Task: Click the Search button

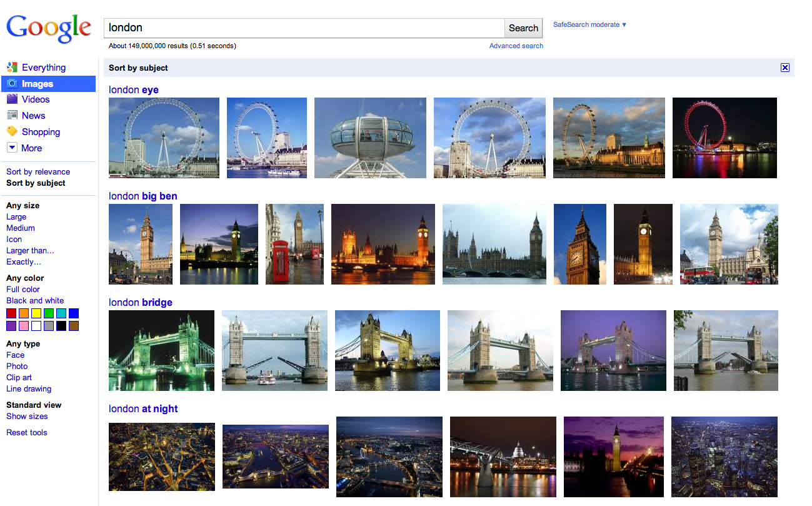Action: coord(523,28)
